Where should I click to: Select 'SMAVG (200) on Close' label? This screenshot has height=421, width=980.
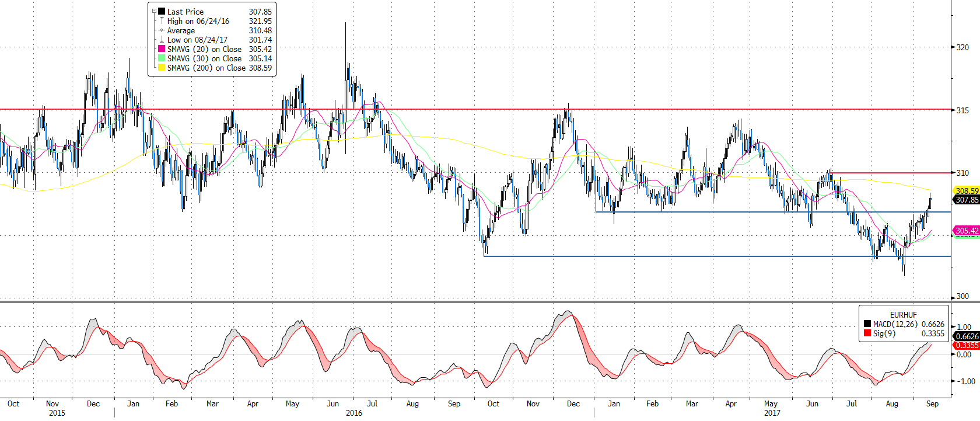point(206,68)
